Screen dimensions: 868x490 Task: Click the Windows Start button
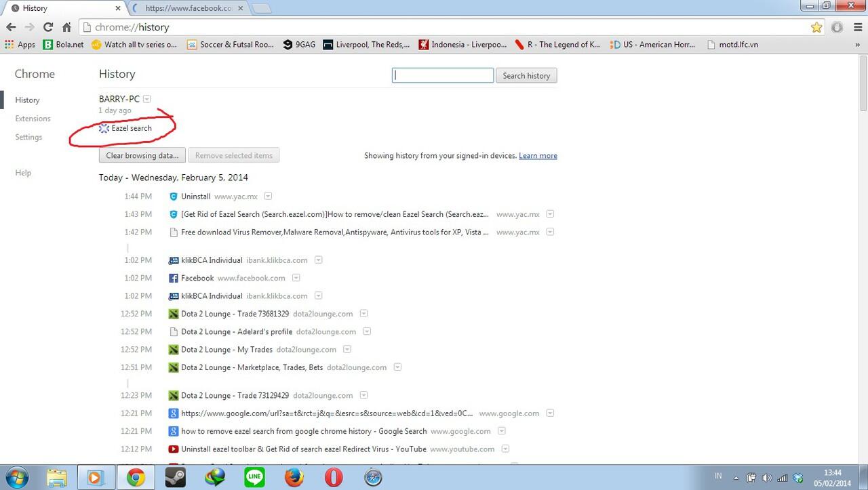coord(16,478)
